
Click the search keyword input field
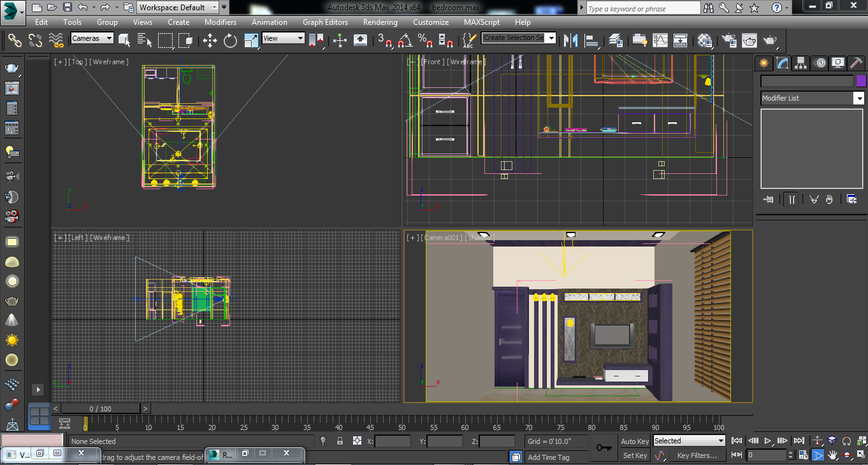[x=642, y=8]
